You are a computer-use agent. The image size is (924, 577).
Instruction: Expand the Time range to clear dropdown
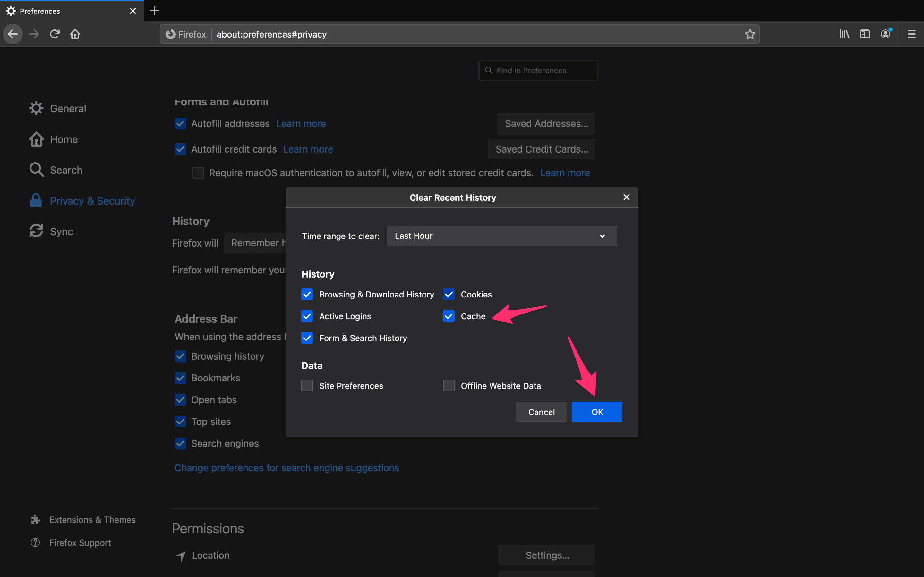point(502,236)
